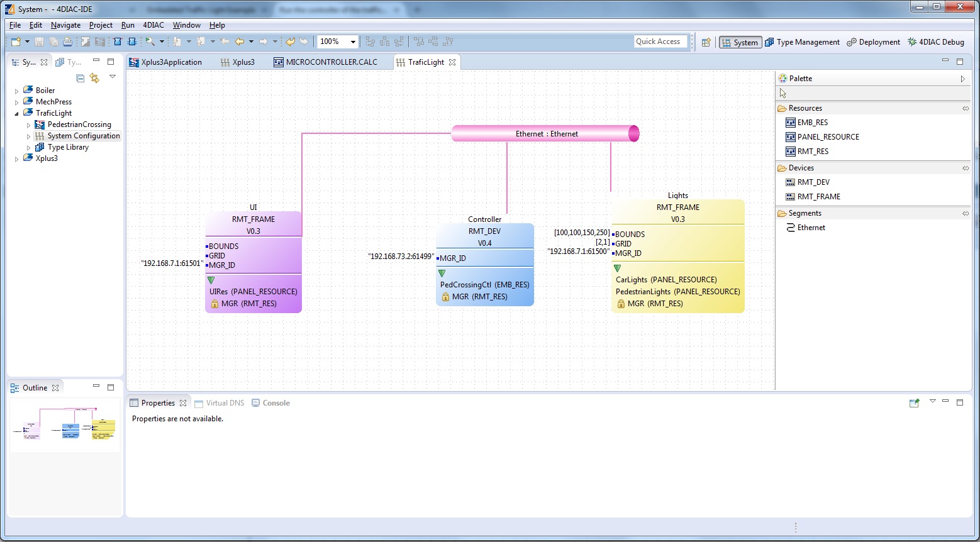Toggle the Resources palette drawer pin

[965, 108]
